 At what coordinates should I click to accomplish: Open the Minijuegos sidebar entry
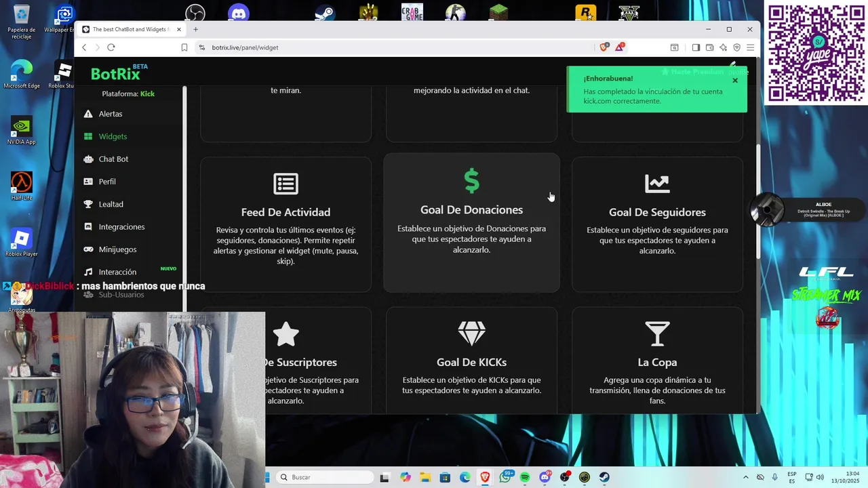coord(117,249)
